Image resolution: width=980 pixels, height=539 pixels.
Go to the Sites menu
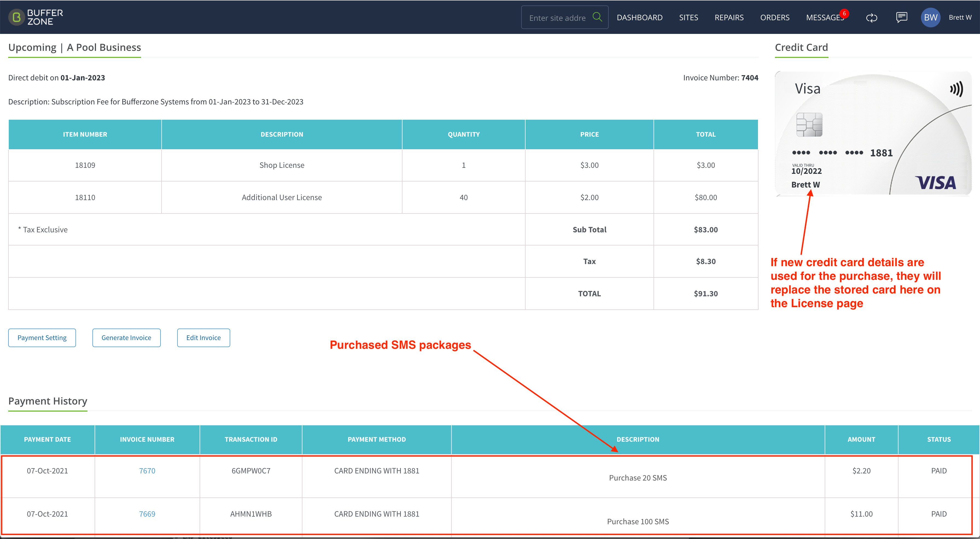(689, 17)
